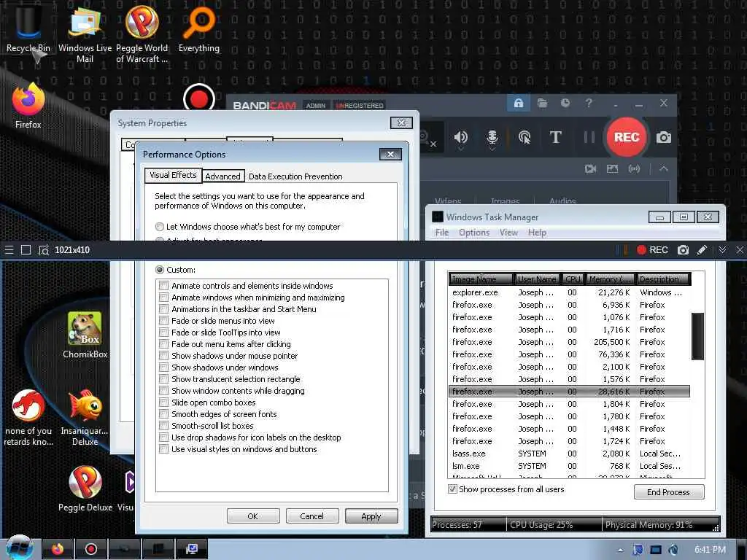
Task: Click fullscreen rectangle icon on recording bar
Action: click(26, 250)
